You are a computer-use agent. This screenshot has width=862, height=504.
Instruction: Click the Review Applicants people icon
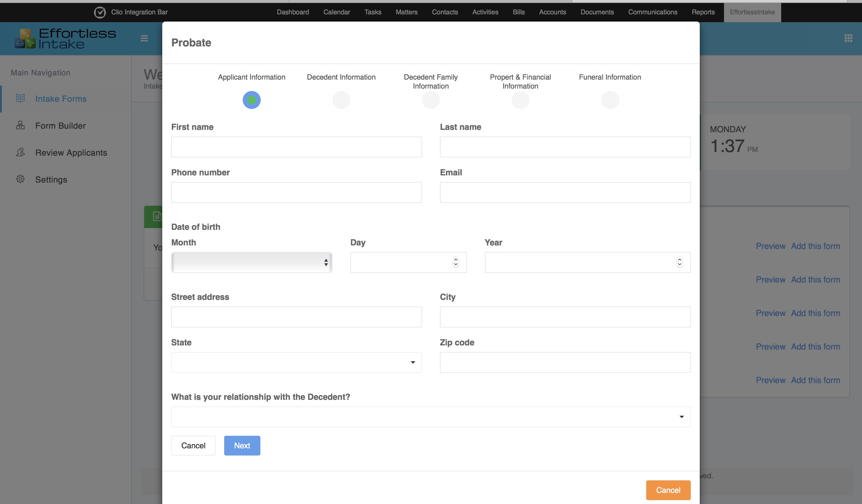point(21,152)
